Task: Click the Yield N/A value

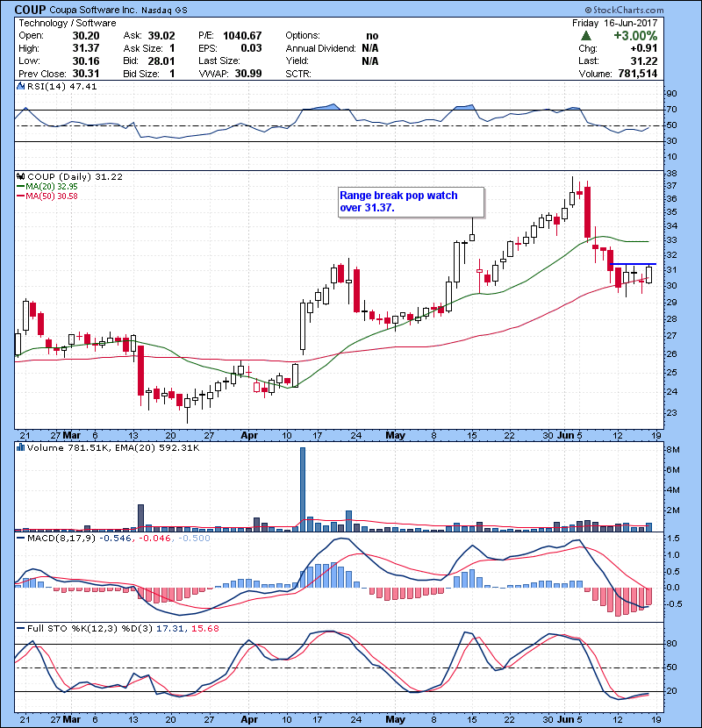Action: pyautogui.click(x=370, y=61)
